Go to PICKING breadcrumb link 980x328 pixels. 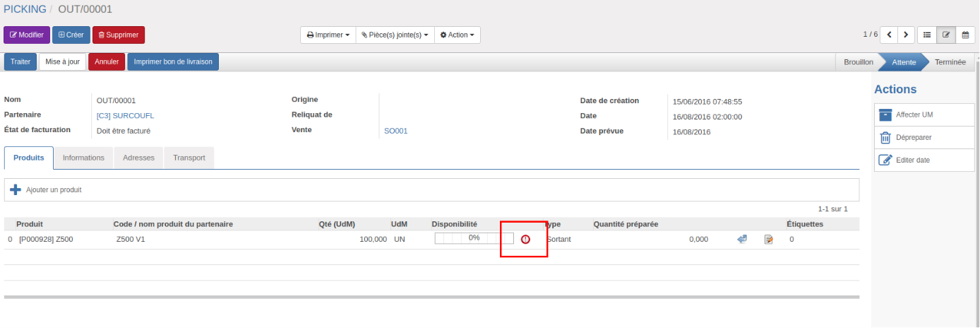coord(25,9)
